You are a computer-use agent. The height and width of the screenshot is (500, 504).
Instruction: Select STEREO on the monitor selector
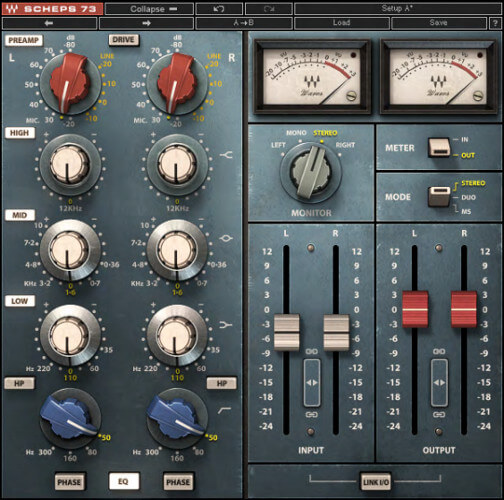pyautogui.click(x=325, y=133)
